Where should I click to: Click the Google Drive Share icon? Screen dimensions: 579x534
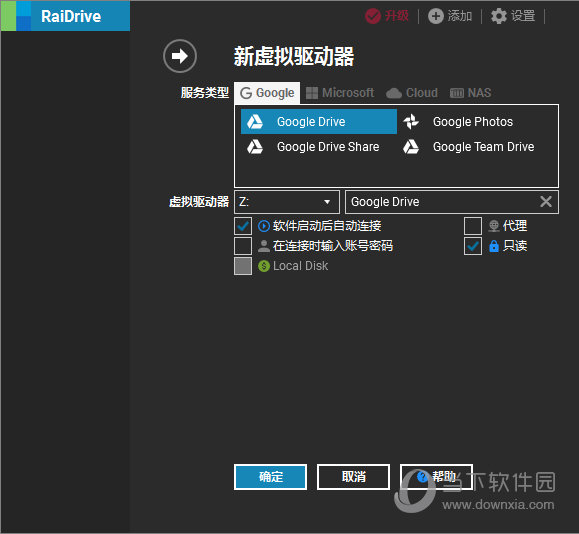point(255,147)
